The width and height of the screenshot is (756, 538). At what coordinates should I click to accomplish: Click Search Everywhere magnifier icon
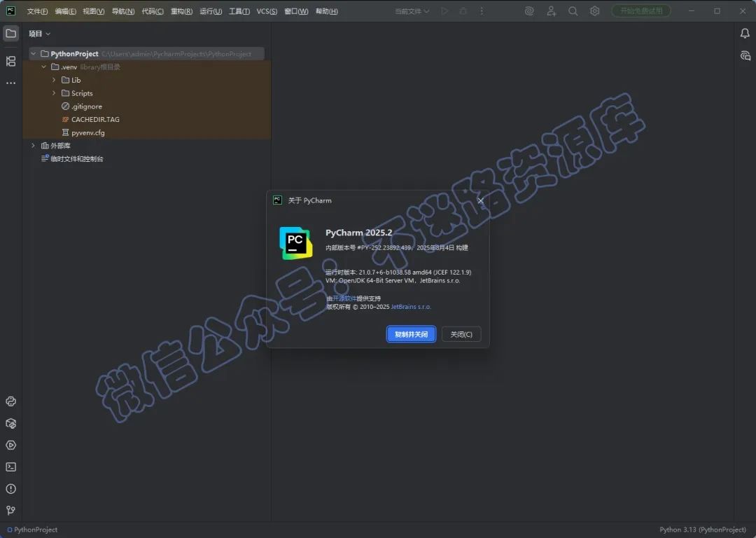click(573, 11)
